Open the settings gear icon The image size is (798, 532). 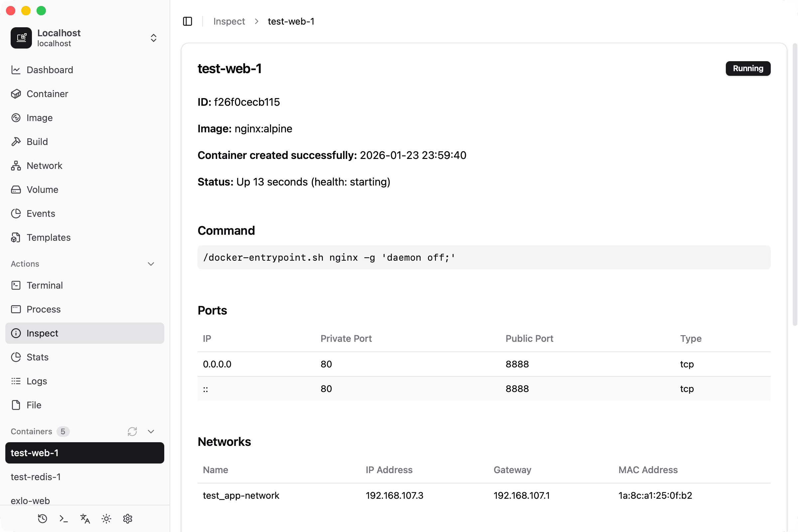(x=128, y=518)
